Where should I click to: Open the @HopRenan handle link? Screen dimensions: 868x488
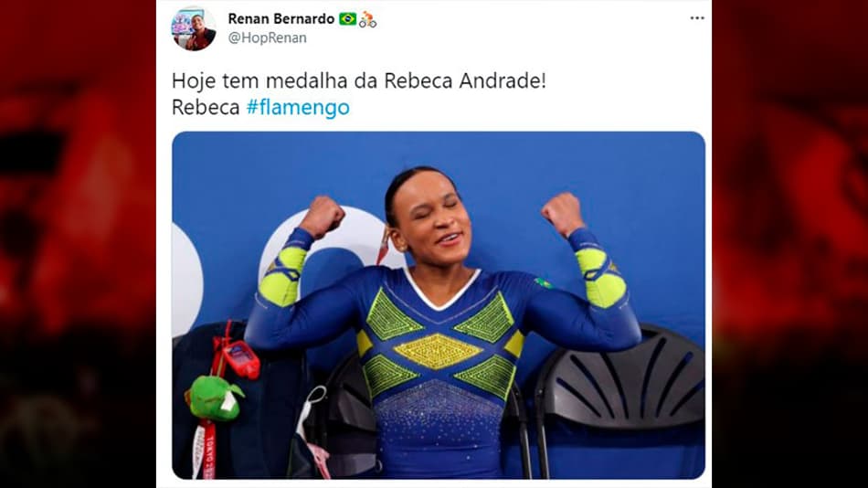click(268, 37)
